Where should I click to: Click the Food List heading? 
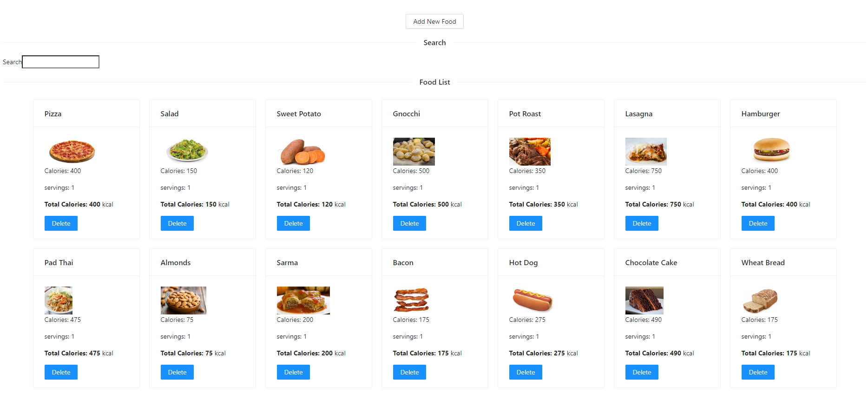(434, 82)
